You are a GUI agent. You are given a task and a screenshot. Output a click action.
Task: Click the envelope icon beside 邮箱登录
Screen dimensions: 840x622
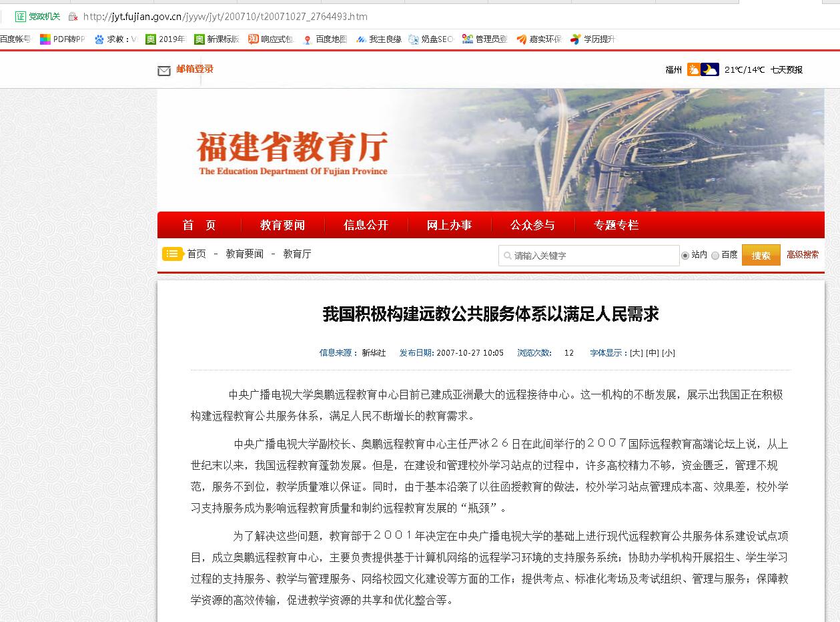164,70
